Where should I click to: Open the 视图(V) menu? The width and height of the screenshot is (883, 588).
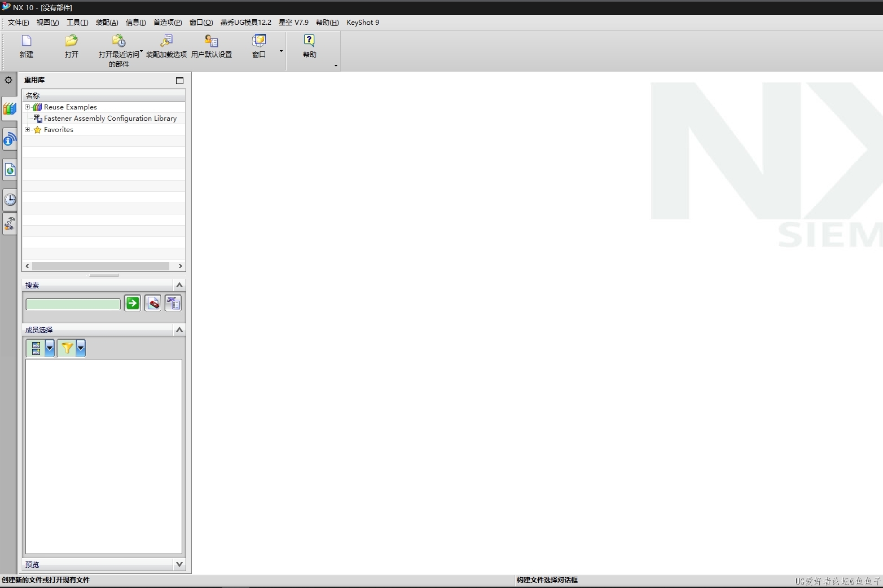click(x=47, y=23)
